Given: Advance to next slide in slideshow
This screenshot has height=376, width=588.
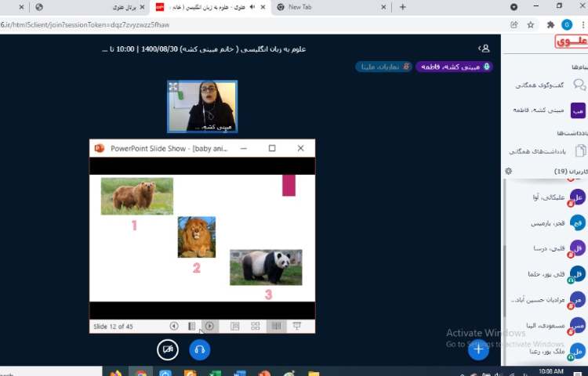Looking at the screenshot, I should click(x=209, y=326).
